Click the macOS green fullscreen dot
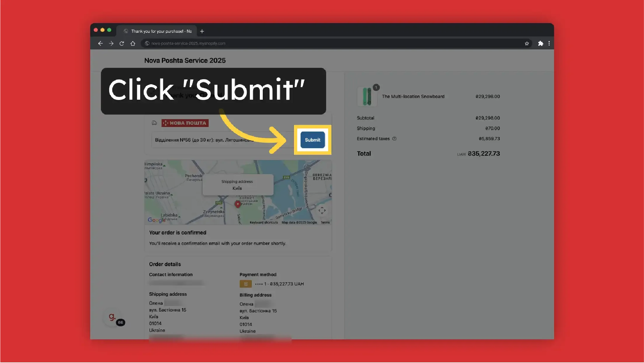This screenshot has width=644, height=363. (x=109, y=30)
